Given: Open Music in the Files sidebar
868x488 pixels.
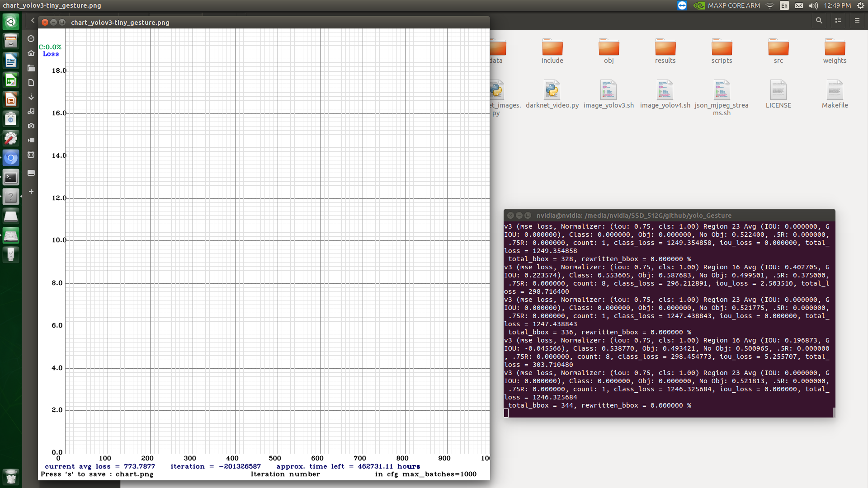Looking at the screenshot, I should [x=31, y=111].
